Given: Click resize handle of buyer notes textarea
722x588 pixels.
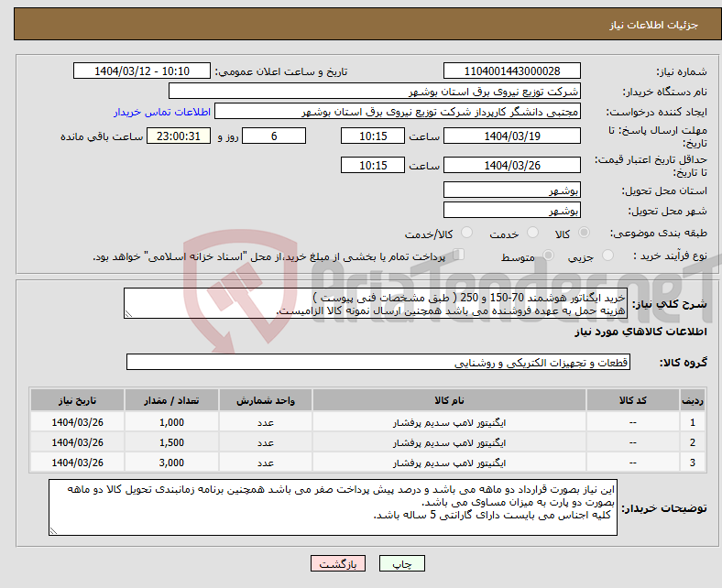Looking at the screenshot, I should tap(53, 531).
